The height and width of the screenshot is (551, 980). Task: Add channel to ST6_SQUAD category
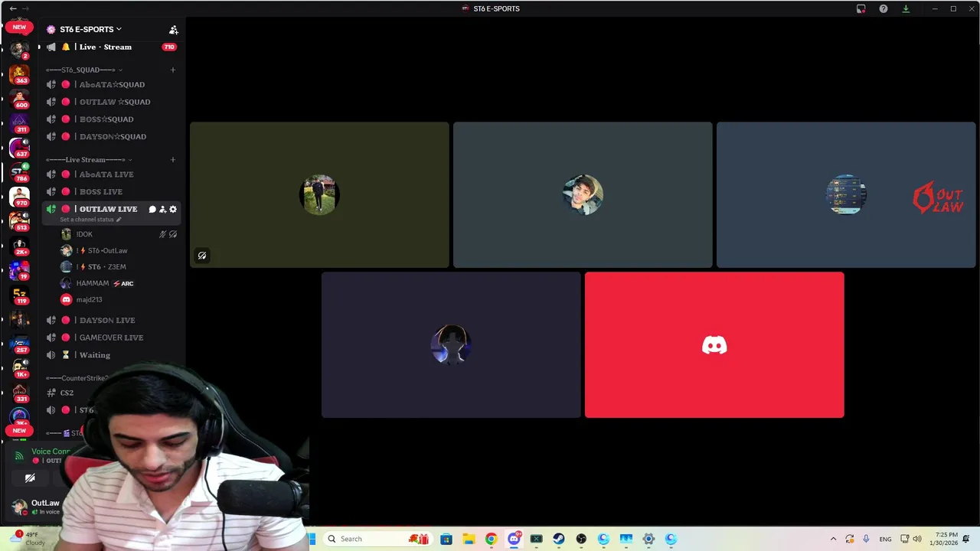pyautogui.click(x=172, y=70)
